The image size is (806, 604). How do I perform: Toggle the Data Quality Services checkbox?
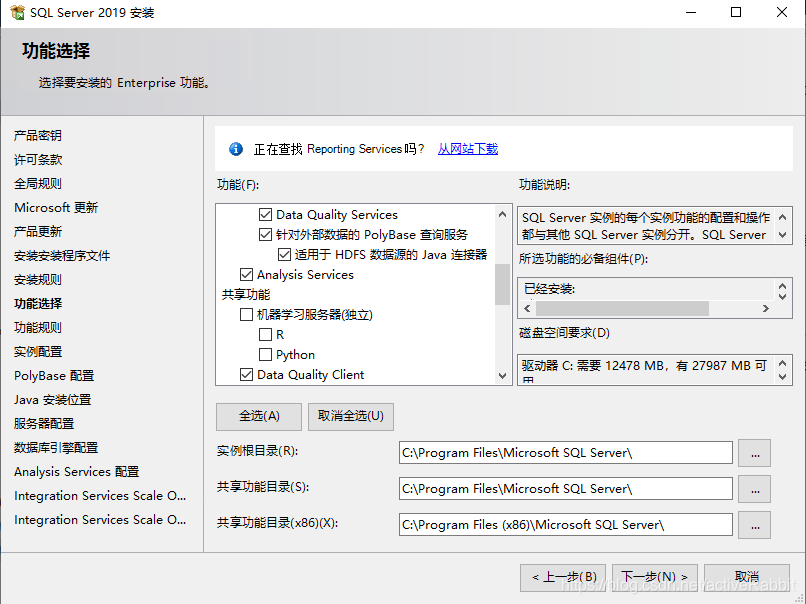click(x=265, y=214)
